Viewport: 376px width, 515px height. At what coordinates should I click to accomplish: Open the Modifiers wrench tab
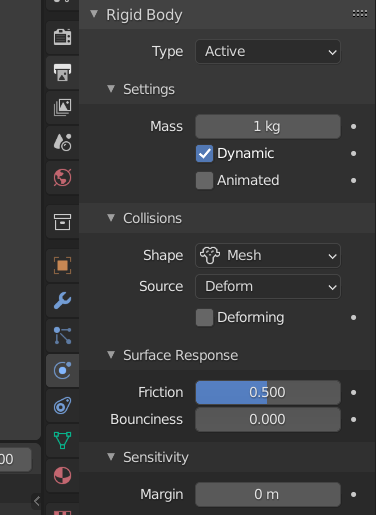pyautogui.click(x=63, y=301)
